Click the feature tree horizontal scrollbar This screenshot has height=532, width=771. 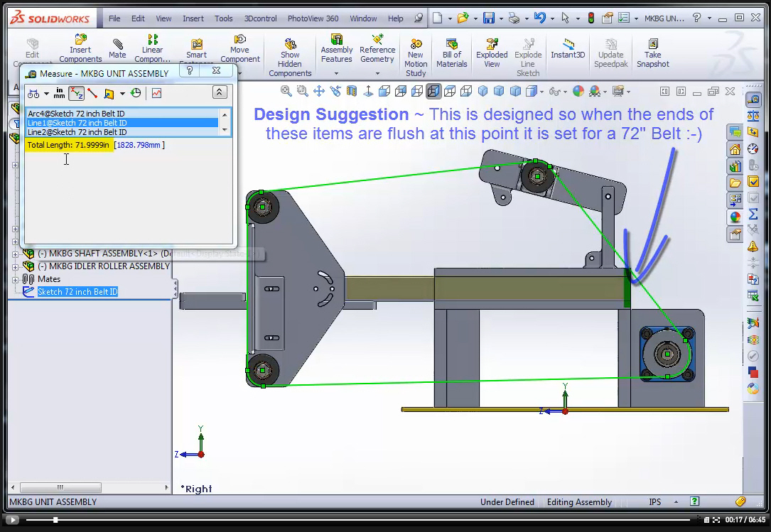pyautogui.click(x=60, y=488)
